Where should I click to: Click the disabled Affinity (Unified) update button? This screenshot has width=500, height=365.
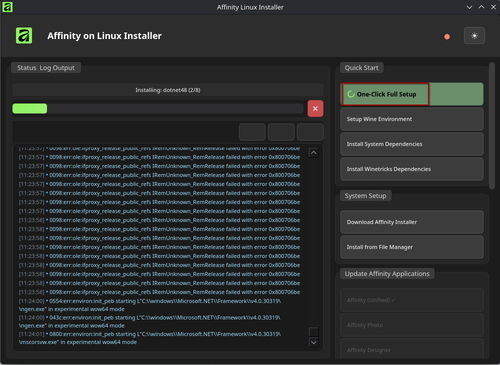412,300
